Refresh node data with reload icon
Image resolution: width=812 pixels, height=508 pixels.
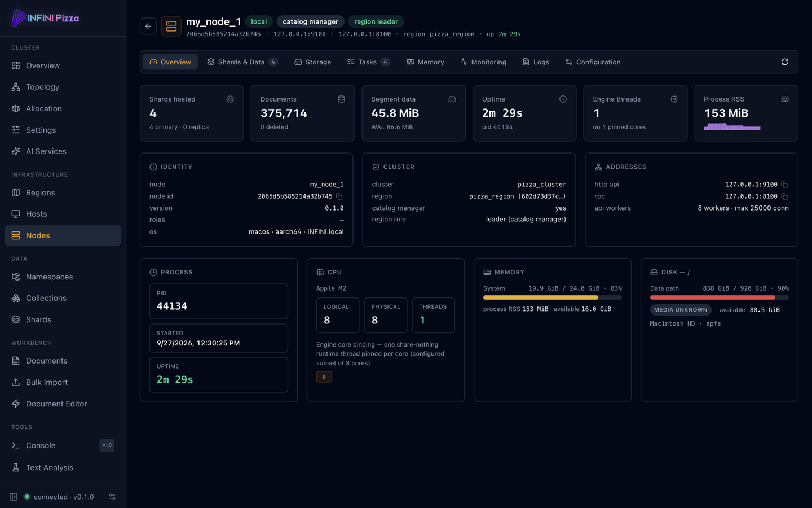pos(784,62)
